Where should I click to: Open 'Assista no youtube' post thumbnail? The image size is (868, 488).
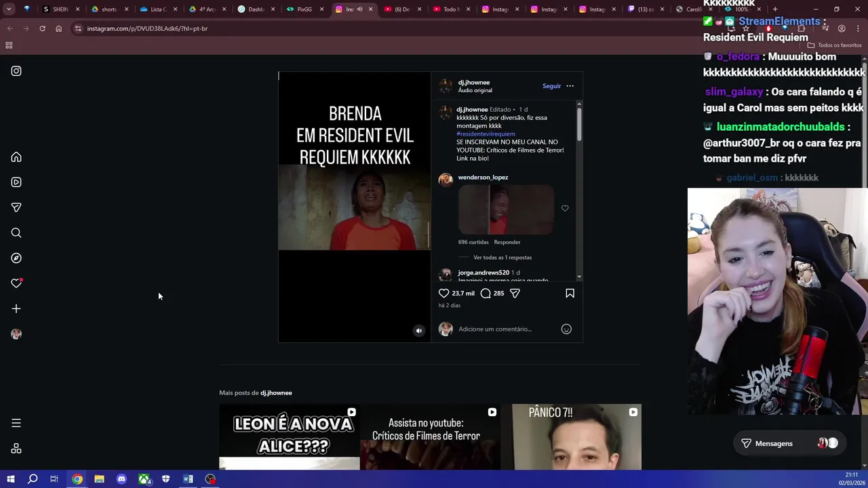430,437
